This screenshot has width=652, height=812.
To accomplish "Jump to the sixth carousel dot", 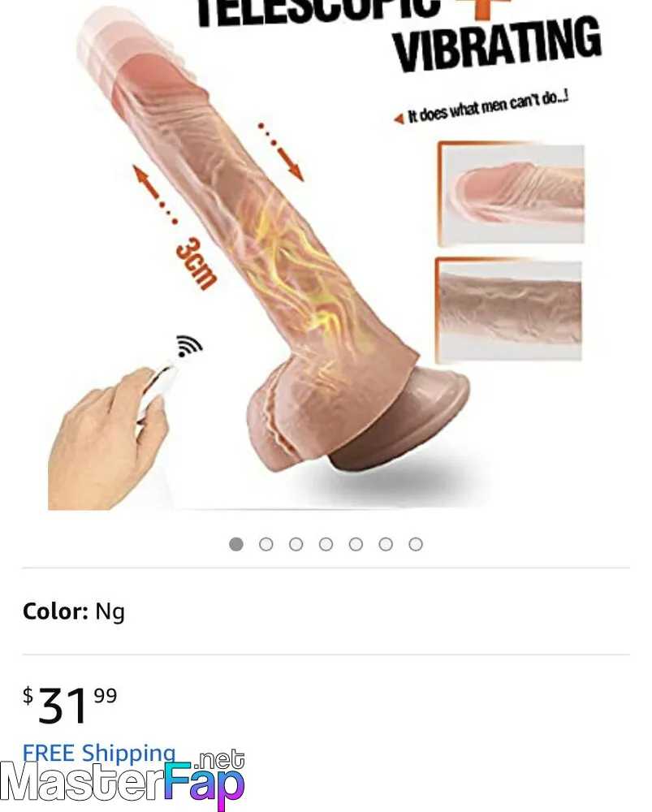I will click(x=386, y=544).
